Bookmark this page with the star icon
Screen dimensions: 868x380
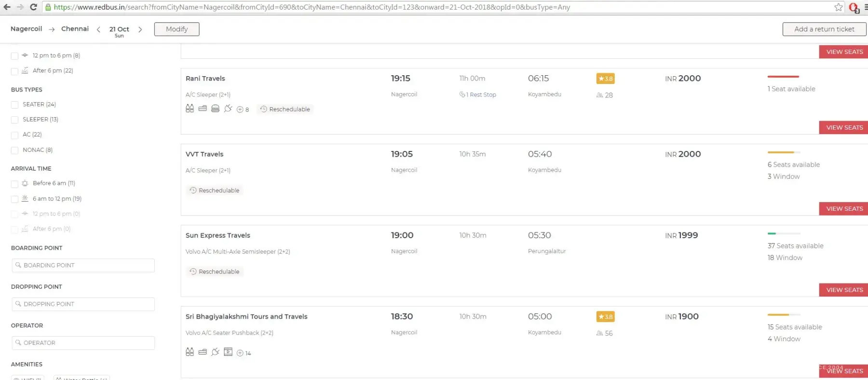[839, 7]
